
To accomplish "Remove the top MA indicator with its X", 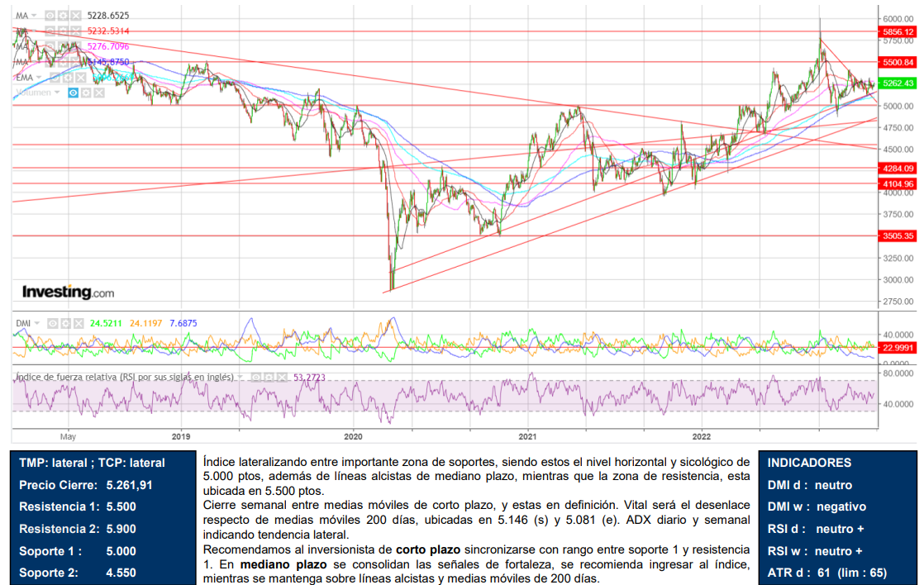I will pos(76,16).
